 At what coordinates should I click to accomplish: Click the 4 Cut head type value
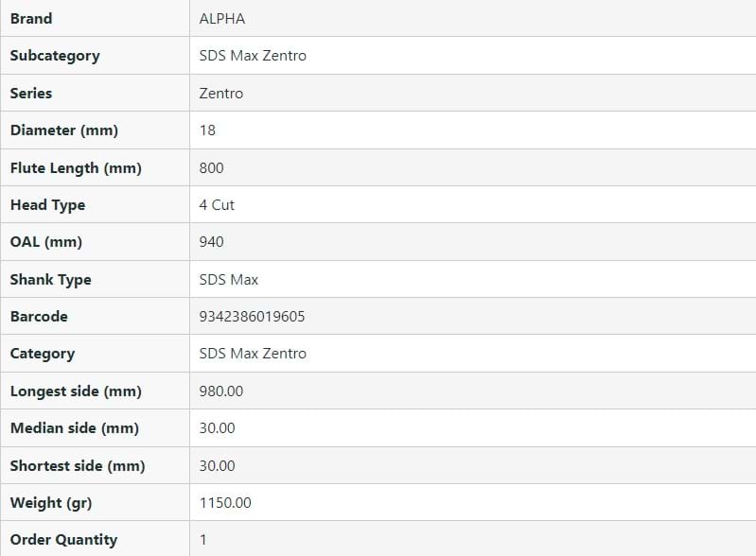click(217, 205)
